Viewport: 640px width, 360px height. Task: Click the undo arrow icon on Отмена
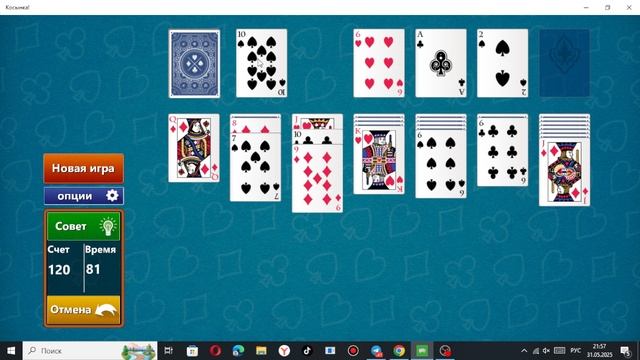105,310
